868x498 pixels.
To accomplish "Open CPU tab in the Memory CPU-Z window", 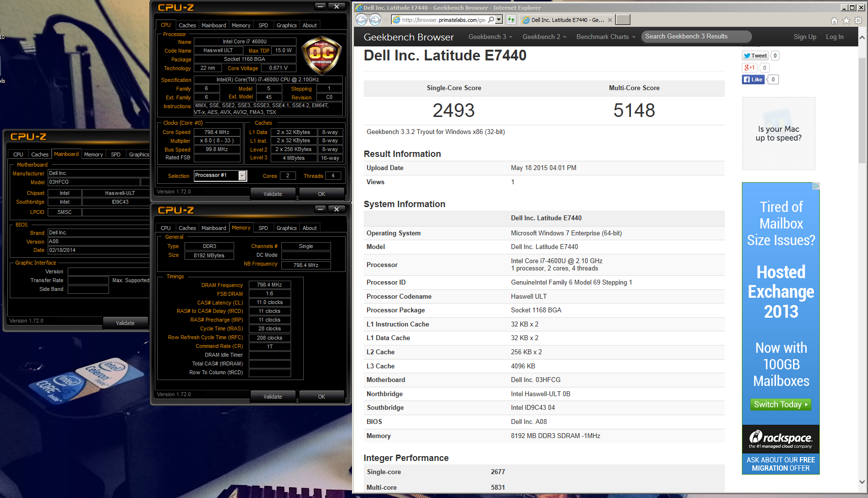I will point(166,228).
